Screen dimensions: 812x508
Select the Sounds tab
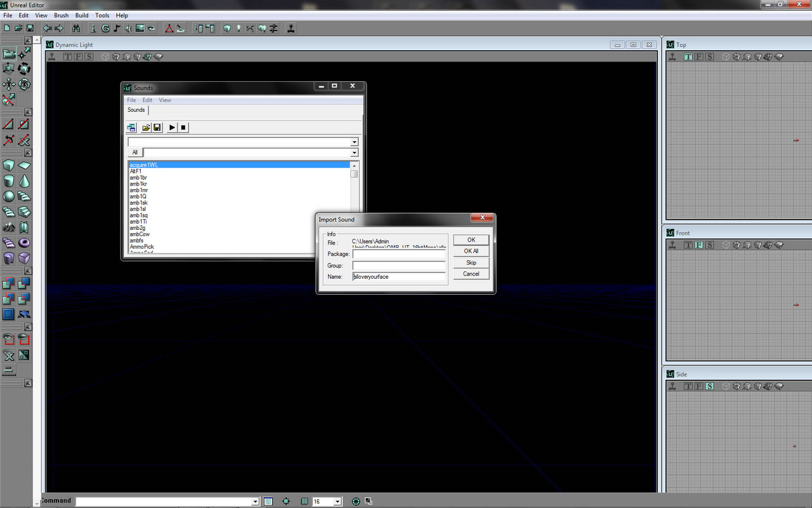point(136,110)
